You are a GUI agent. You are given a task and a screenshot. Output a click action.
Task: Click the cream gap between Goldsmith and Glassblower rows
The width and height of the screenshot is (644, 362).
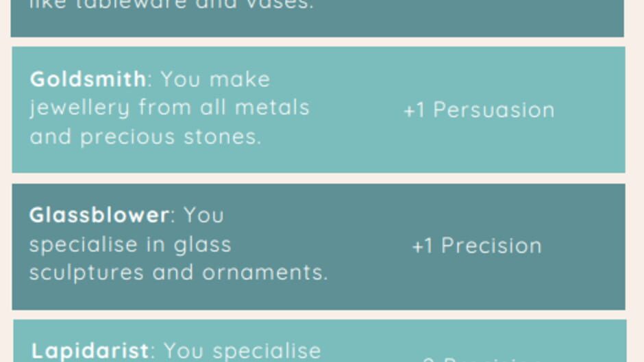(x=319, y=178)
